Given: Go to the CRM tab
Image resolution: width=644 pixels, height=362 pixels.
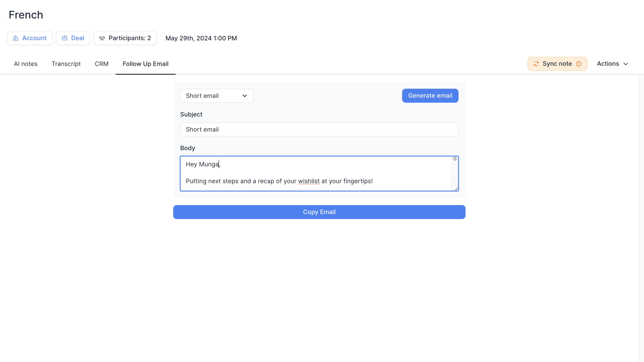Looking at the screenshot, I should (x=102, y=64).
